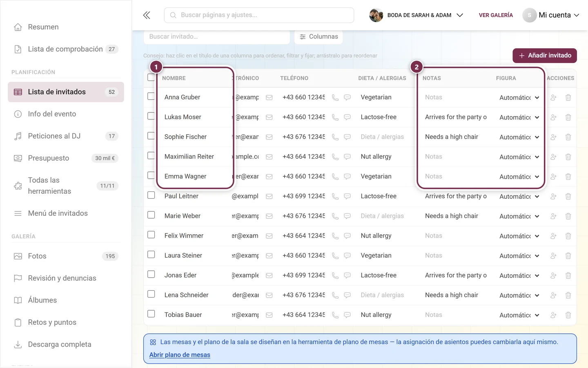Image resolution: width=588 pixels, height=368 pixels.
Task: Call Marie Weber using the phone icon
Action: (335, 216)
